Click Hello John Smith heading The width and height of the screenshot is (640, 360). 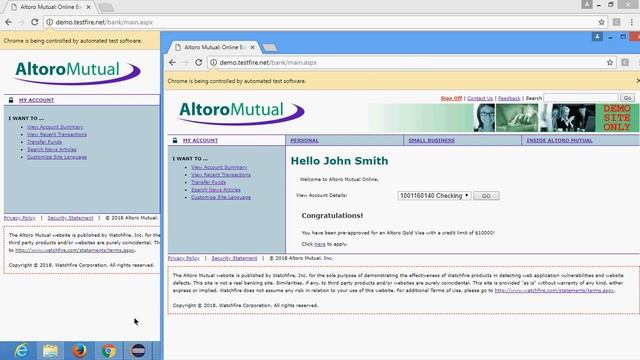point(339,161)
